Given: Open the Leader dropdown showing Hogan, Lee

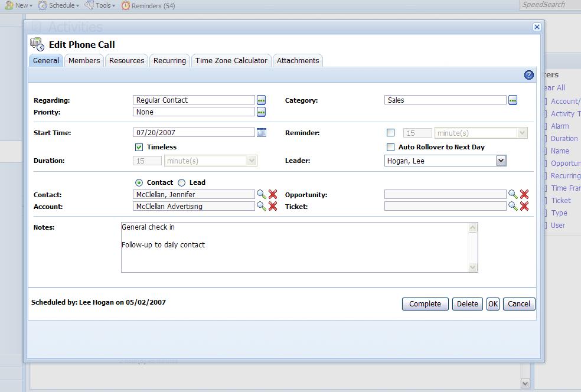Looking at the screenshot, I should tap(501, 160).
